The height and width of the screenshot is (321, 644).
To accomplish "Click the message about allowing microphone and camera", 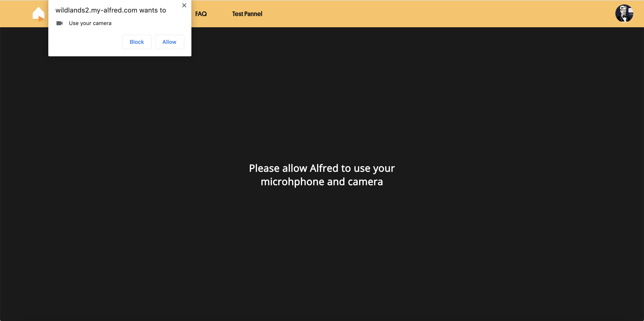I will coord(322,175).
